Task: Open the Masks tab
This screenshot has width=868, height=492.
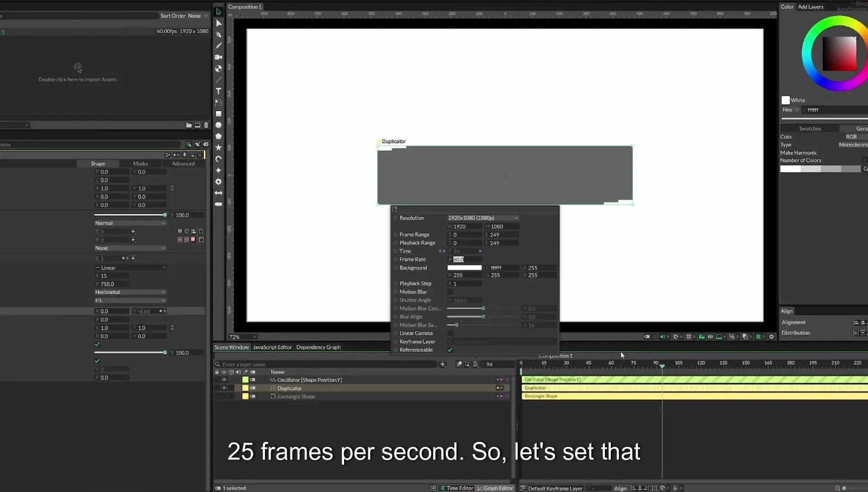Action: coord(141,164)
